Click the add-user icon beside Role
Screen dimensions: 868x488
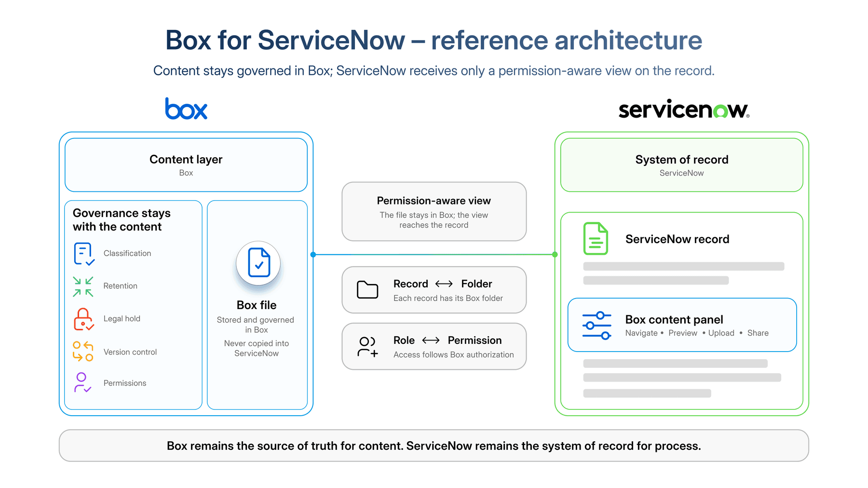click(x=368, y=347)
